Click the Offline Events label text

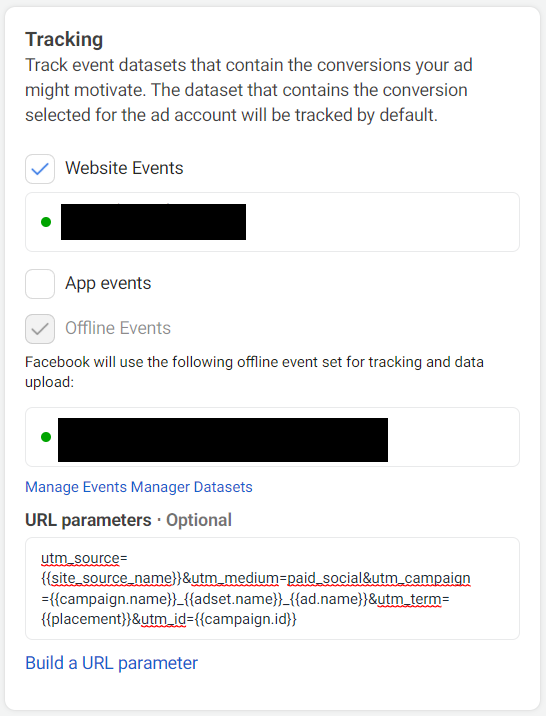tap(118, 328)
